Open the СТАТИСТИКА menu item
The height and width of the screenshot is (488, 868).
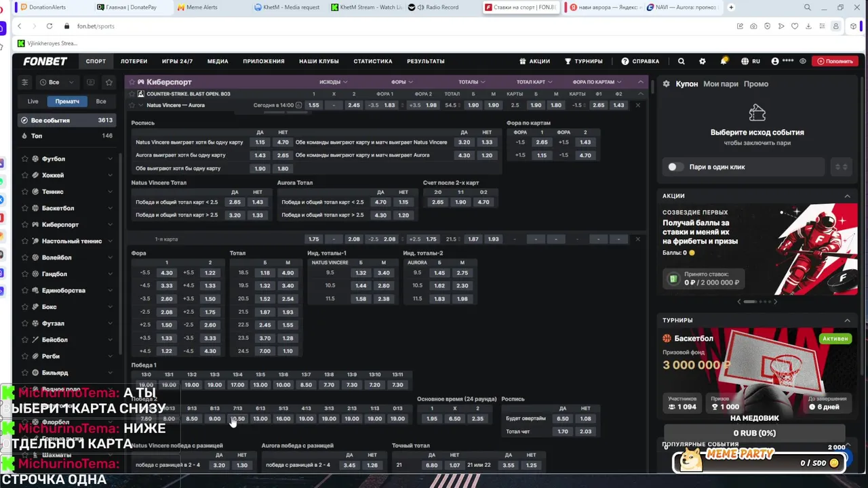click(x=373, y=61)
